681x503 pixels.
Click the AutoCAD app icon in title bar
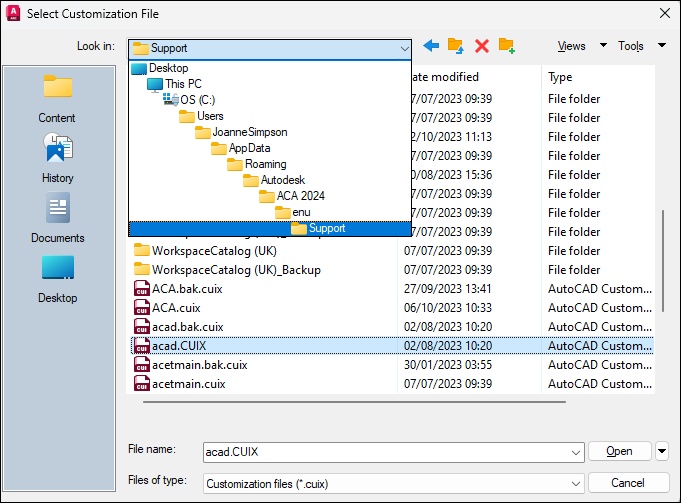click(x=13, y=13)
